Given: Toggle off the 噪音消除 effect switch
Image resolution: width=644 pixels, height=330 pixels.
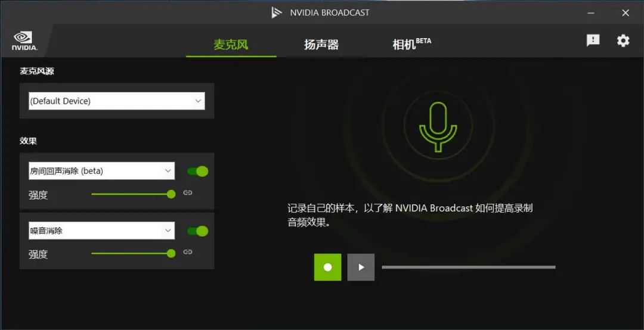Looking at the screenshot, I should 198,231.
